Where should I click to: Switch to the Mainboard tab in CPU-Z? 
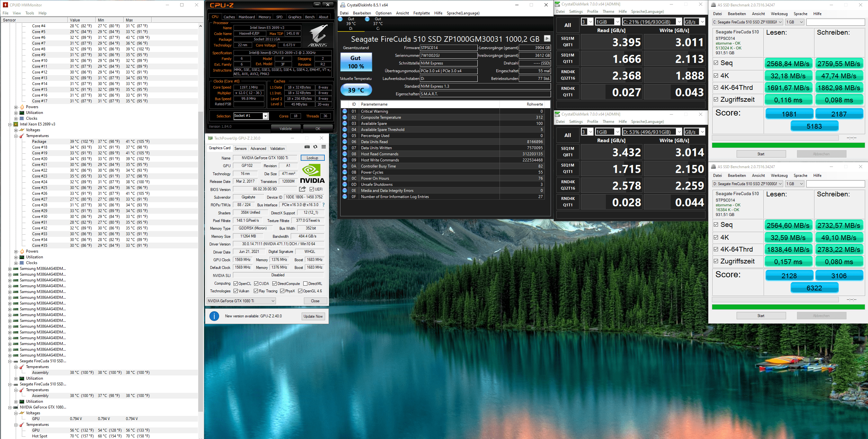coord(247,17)
